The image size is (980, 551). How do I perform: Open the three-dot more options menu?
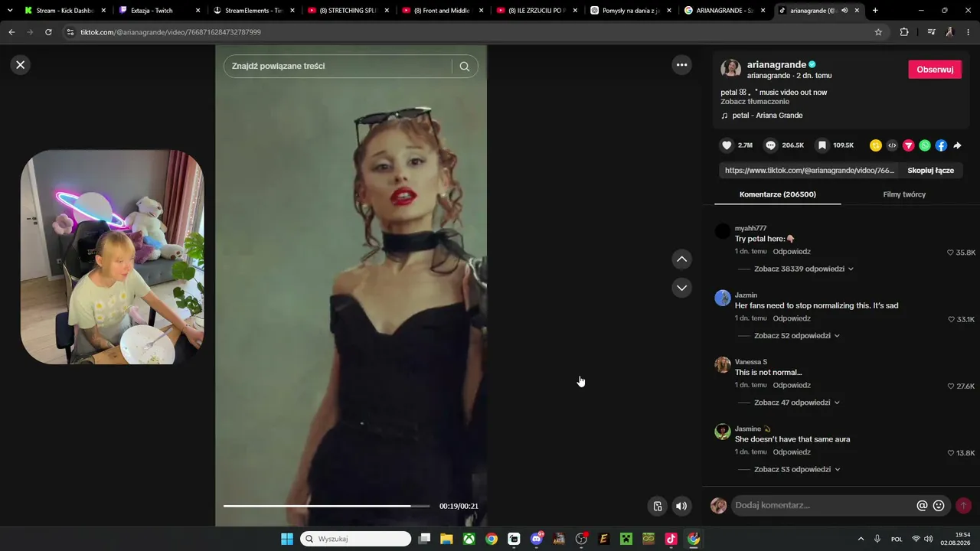tap(681, 65)
